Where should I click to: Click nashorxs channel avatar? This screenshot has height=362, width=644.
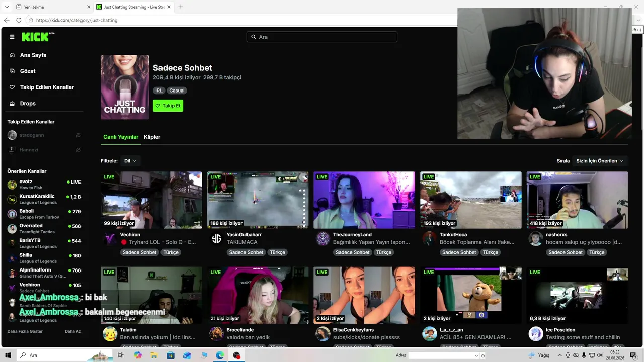536,238
